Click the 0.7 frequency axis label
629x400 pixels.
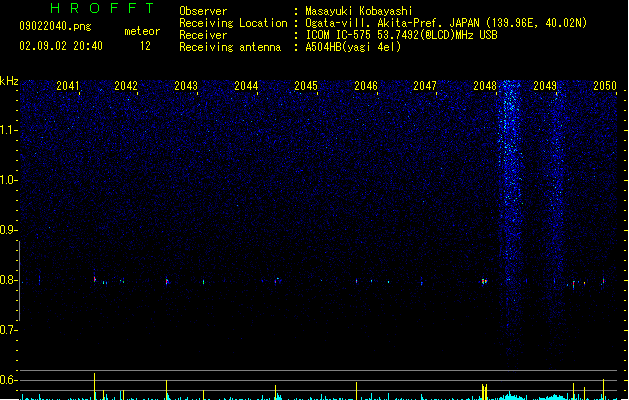click(x=9, y=330)
